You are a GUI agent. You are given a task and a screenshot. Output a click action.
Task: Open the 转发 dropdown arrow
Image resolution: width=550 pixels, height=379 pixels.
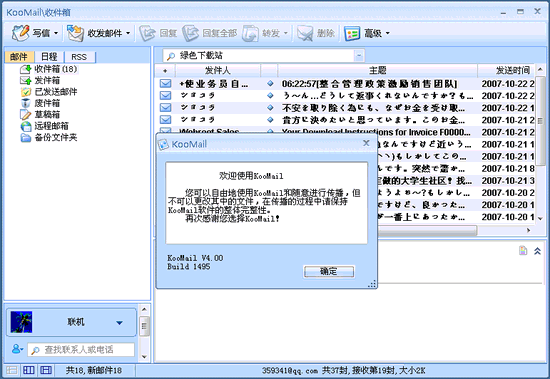(286, 33)
